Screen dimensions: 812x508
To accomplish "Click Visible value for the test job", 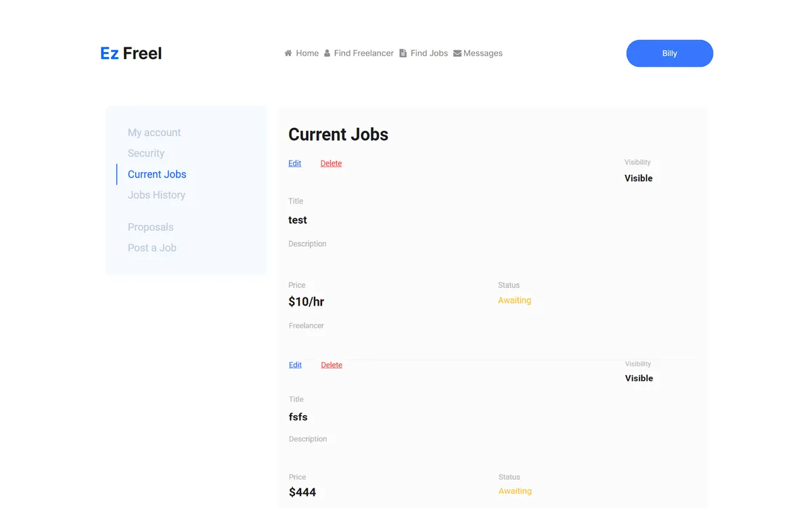I will click(x=639, y=178).
